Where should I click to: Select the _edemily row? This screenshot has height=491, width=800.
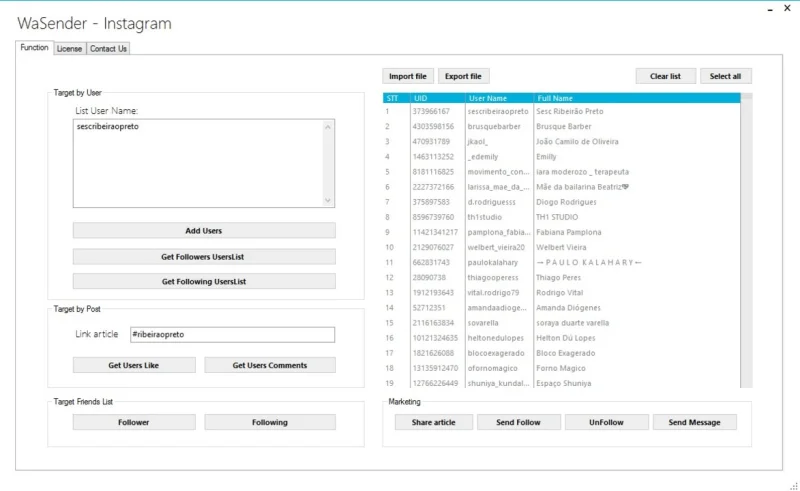tap(561, 157)
